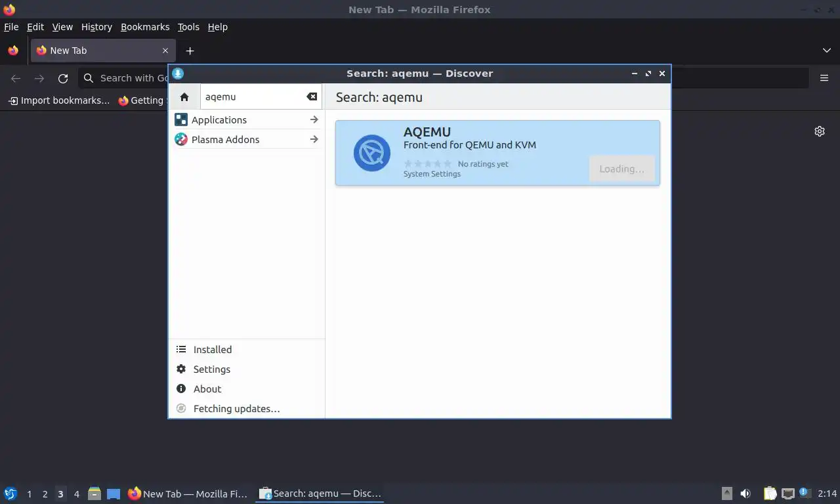Expand the Plasma Addons category arrow
840x504 pixels.
(314, 139)
